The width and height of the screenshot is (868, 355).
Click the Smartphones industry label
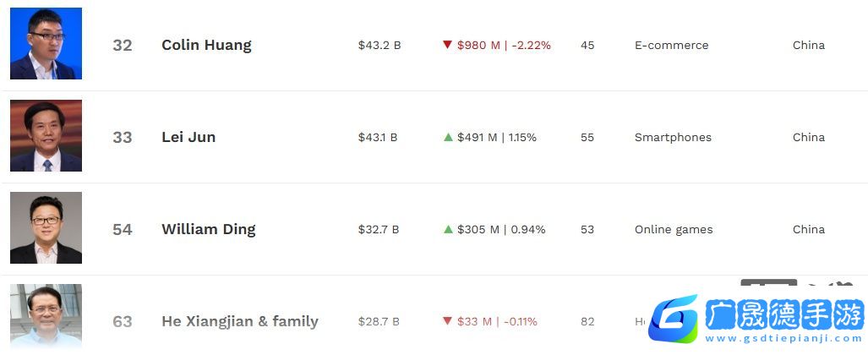click(673, 137)
